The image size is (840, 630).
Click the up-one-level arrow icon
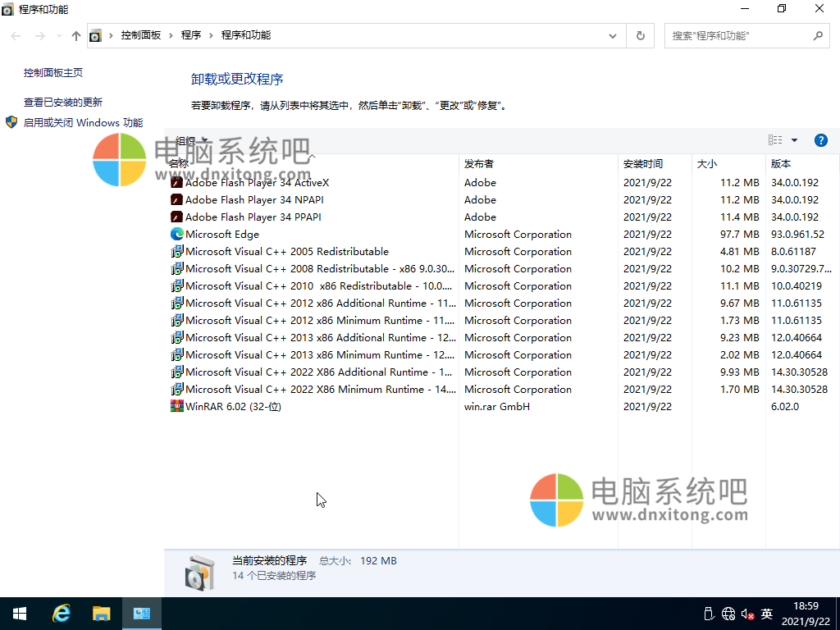(76, 36)
